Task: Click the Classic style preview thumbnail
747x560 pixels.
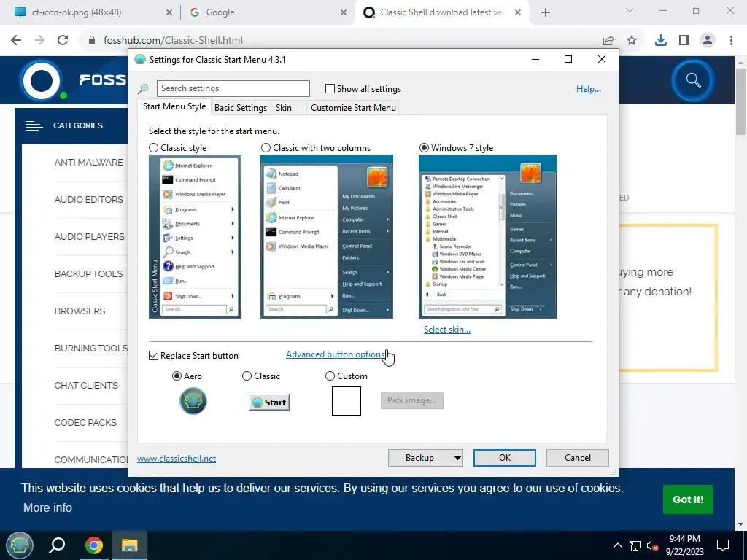Action: 195,237
